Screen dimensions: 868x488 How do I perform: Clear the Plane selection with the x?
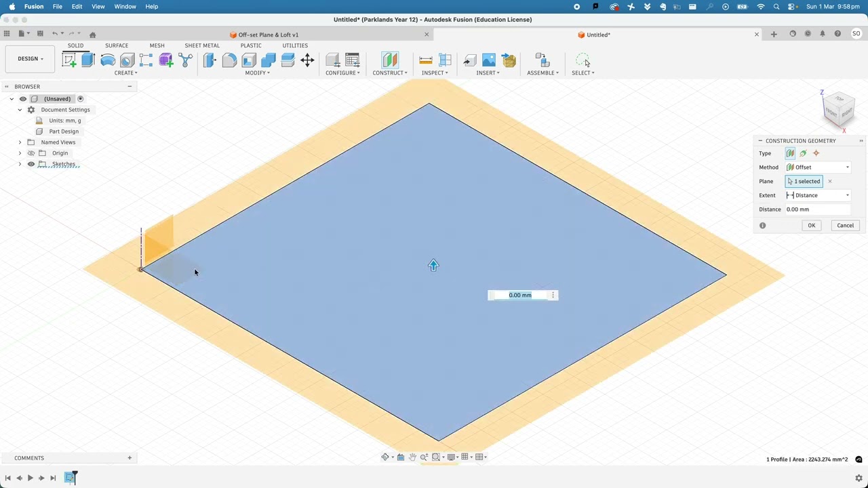[x=829, y=182]
